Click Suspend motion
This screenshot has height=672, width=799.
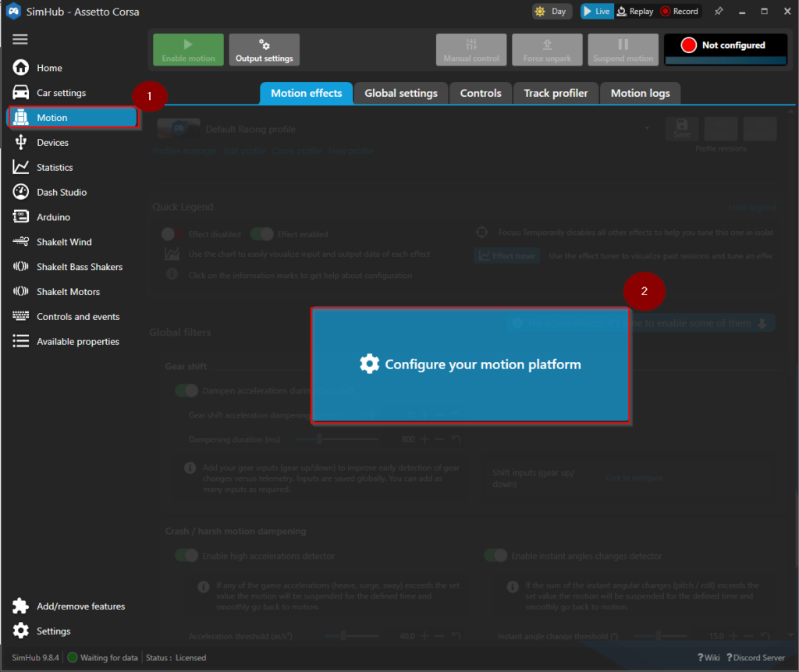tap(623, 50)
